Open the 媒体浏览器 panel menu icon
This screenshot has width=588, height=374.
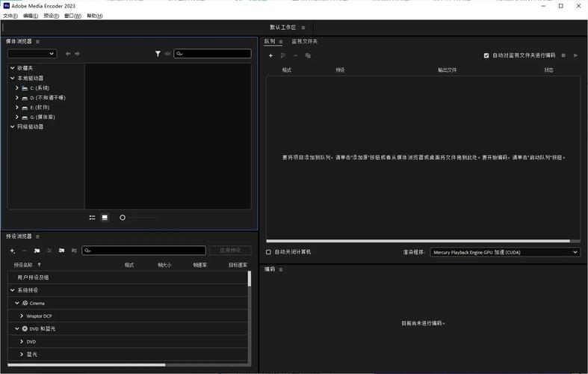coord(37,41)
